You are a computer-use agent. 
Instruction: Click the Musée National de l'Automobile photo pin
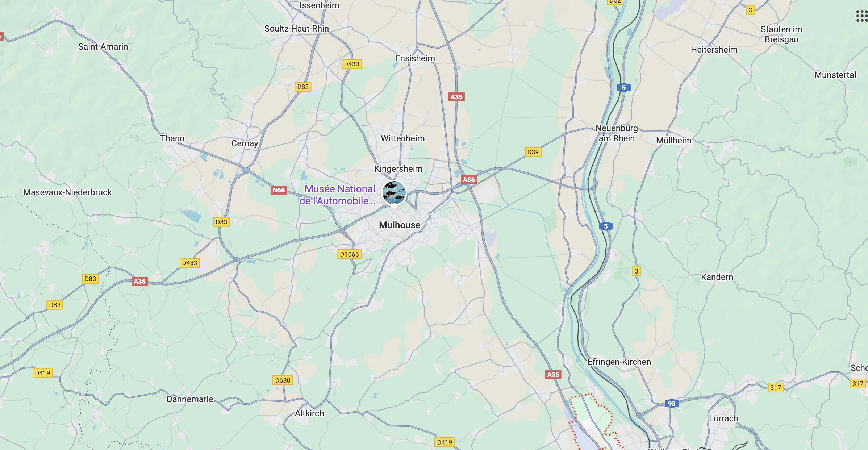click(x=394, y=193)
